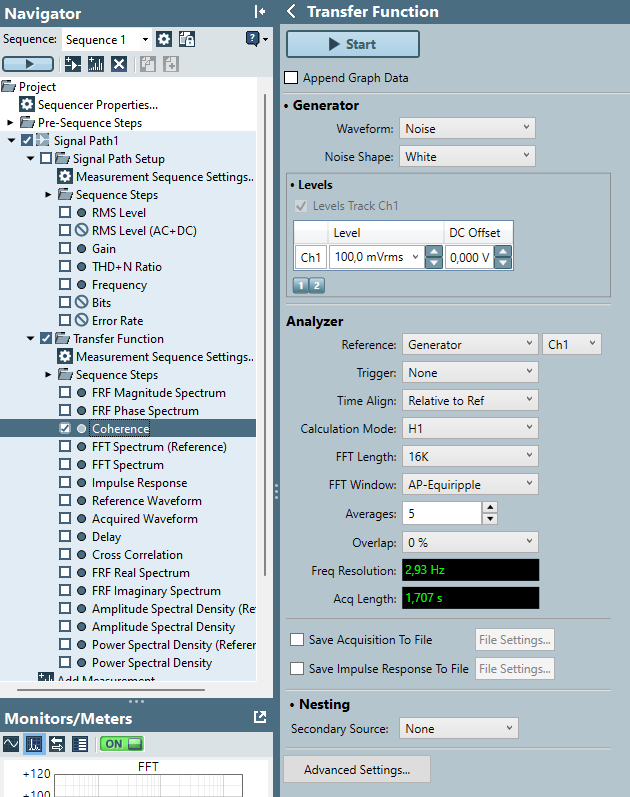Open the Waveform dropdown showing Noise

click(467, 129)
